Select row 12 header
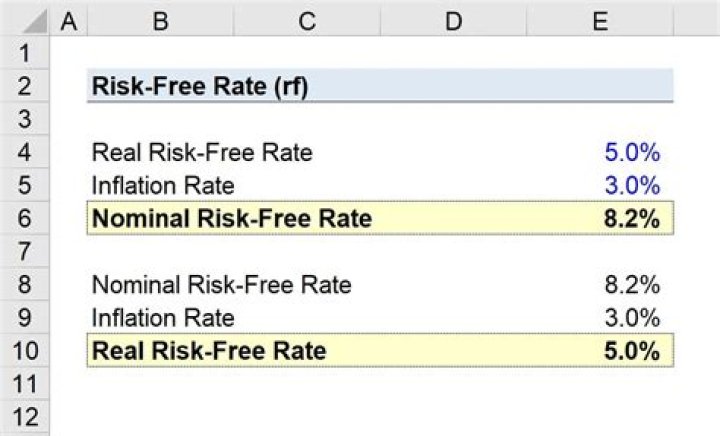The height and width of the screenshot is (436, 720). [x=24, y=416]
